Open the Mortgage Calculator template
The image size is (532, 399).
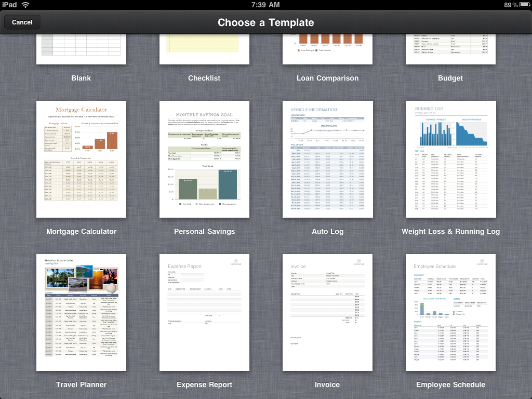coord(81,159)
